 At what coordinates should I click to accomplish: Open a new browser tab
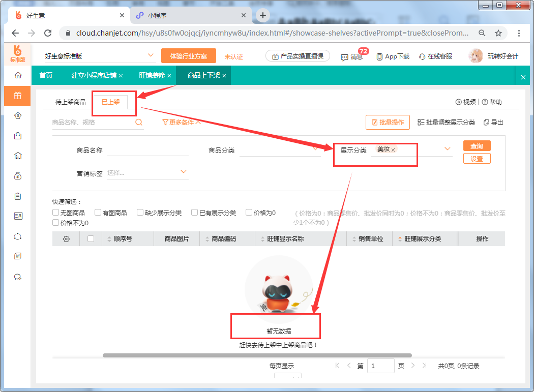pos(262,15)
